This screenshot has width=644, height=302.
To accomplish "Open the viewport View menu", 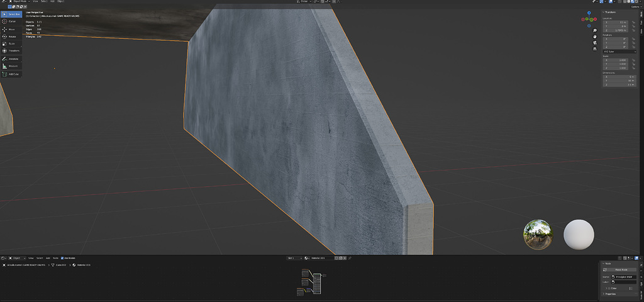I will tap(35, 1).
